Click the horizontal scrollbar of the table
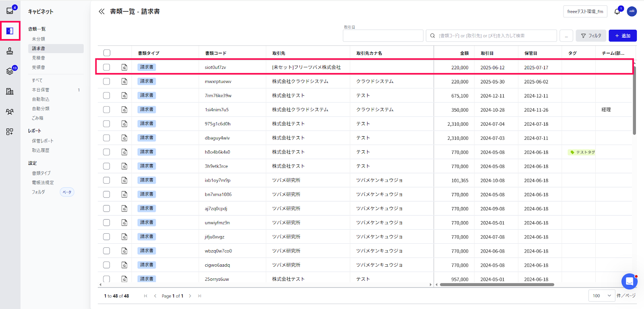Viewport: 644px width, 309px height. (x=497, y=284)
